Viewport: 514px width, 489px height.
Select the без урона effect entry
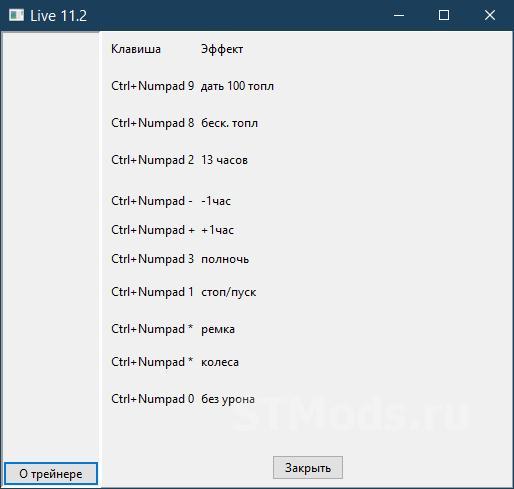[x=228, y=399]
